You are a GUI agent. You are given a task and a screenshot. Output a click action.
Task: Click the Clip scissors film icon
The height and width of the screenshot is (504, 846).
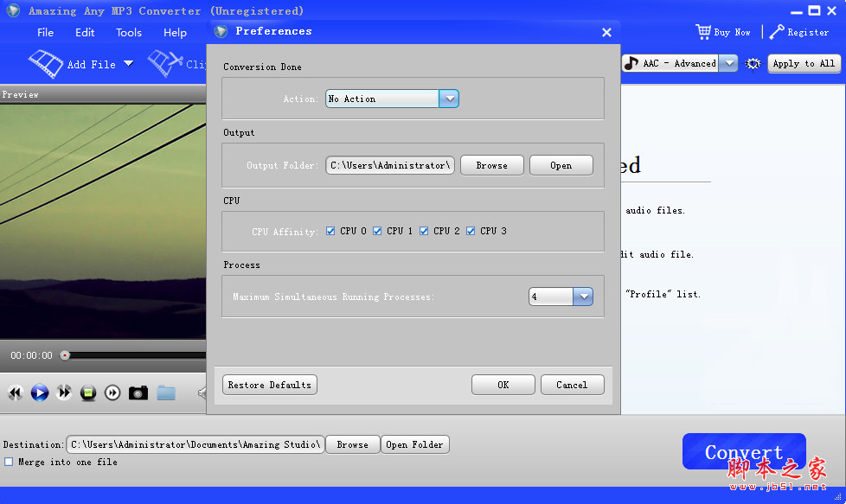(165, 64)
